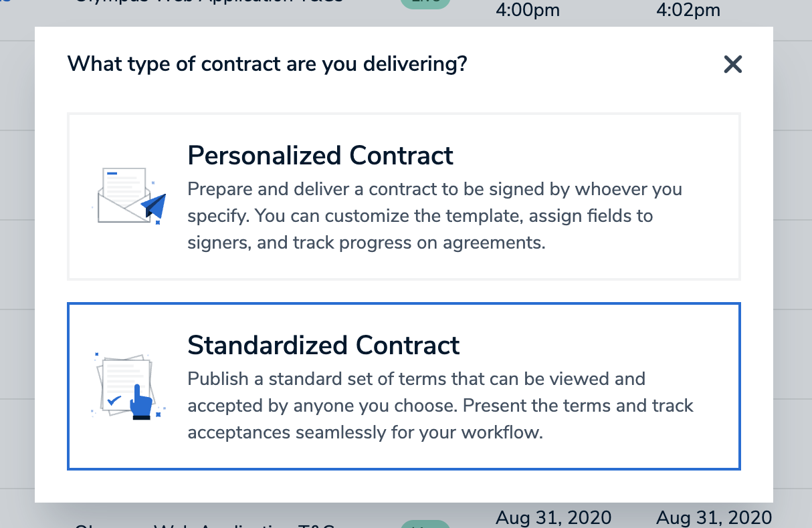The image size is (812, 528).
Task: Click the 4:02pm timestamp in the background
Action: tap(688, 10)
